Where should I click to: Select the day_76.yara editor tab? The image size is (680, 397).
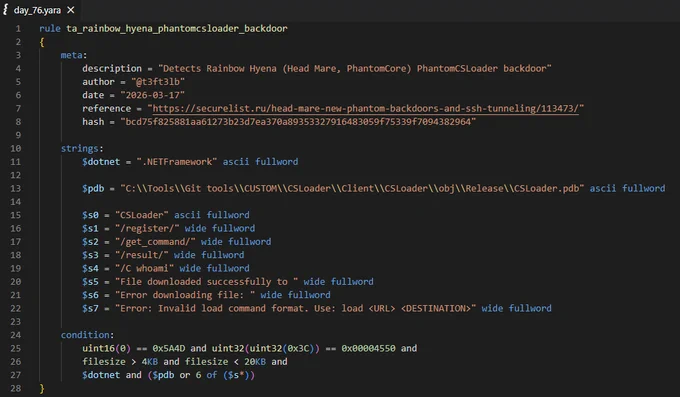coord(39,10)
